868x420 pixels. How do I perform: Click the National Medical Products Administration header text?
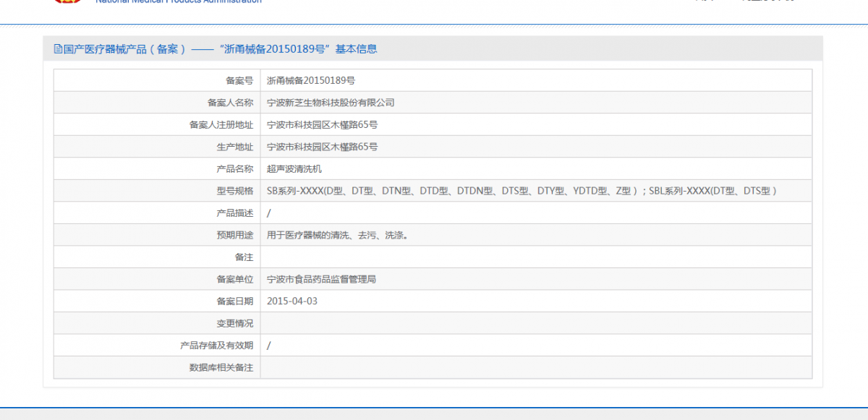click(x=179, y=1)
